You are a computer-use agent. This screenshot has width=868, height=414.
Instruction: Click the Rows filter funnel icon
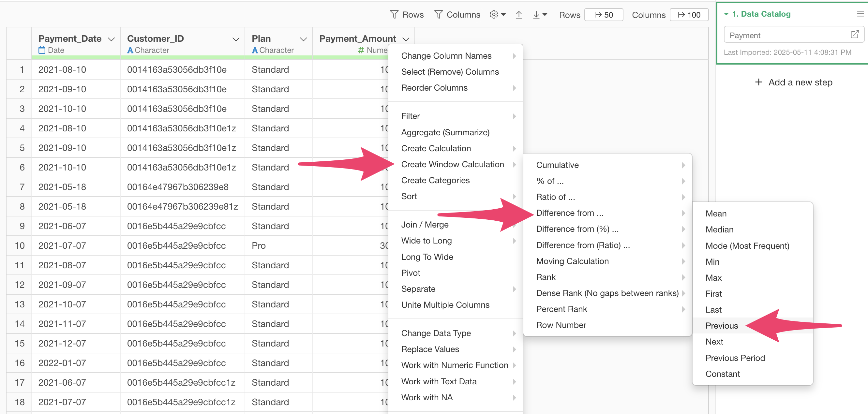coord(394,14)
